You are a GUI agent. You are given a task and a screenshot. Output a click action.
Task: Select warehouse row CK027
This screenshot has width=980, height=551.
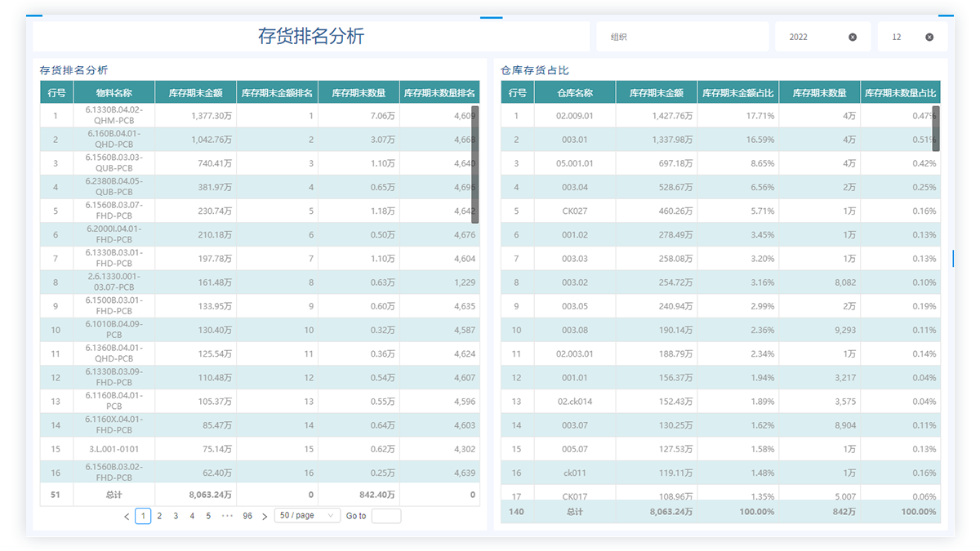(575, 211)
